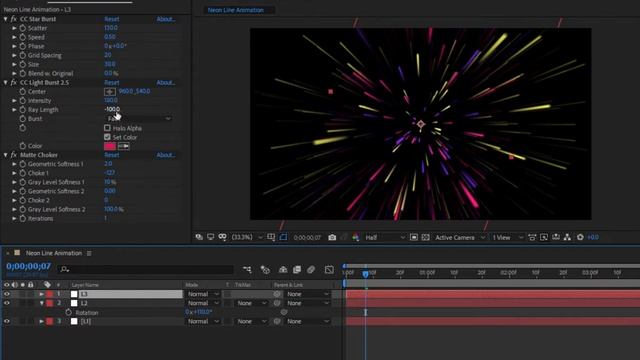The image size is (640, 360).
Task: Open 1 View layout dropdown
Action: click(x=507, y=237)
